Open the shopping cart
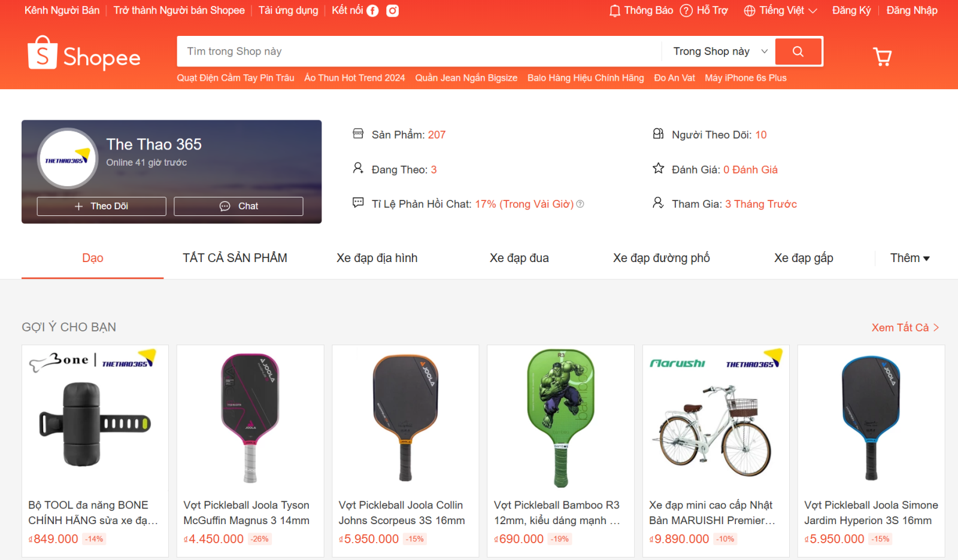 pyautogui.click(x=882, y=56)
